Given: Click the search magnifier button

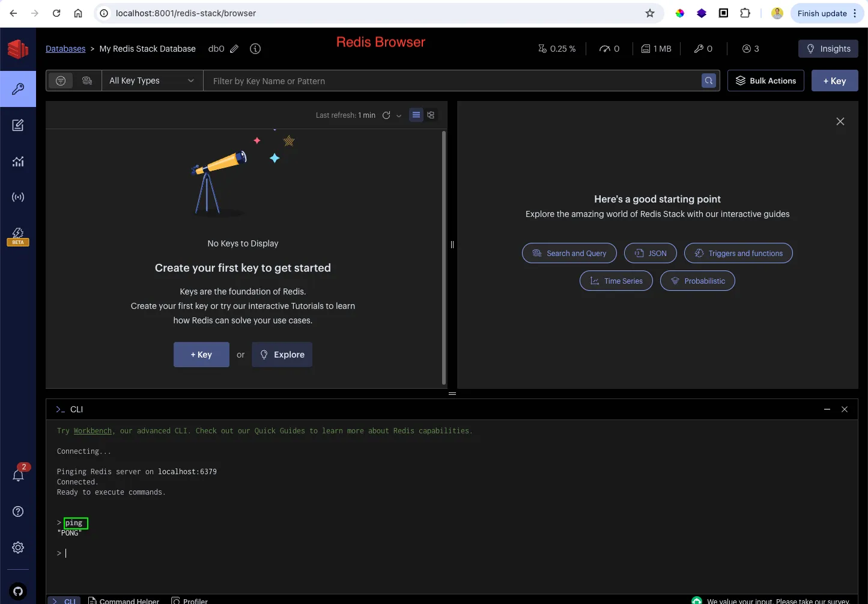Looking at the screenshot, I should [709, 81].
